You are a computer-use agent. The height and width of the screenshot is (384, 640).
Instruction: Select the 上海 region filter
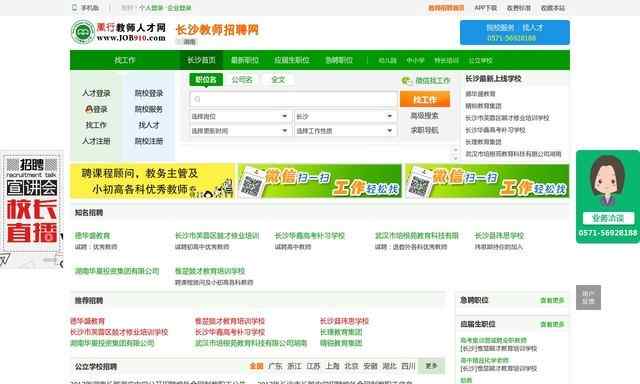[x=332, y=366]
